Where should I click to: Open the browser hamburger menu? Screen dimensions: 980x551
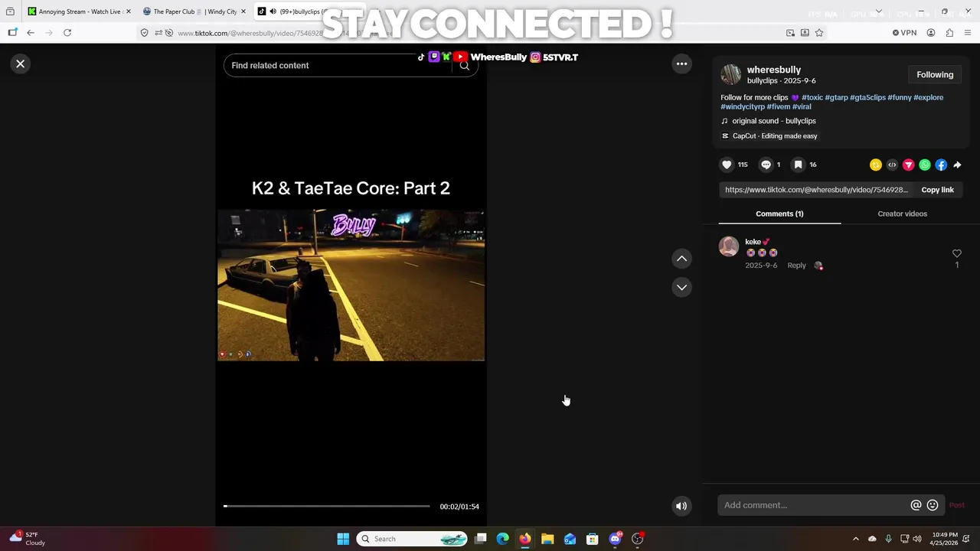(968, 33)
